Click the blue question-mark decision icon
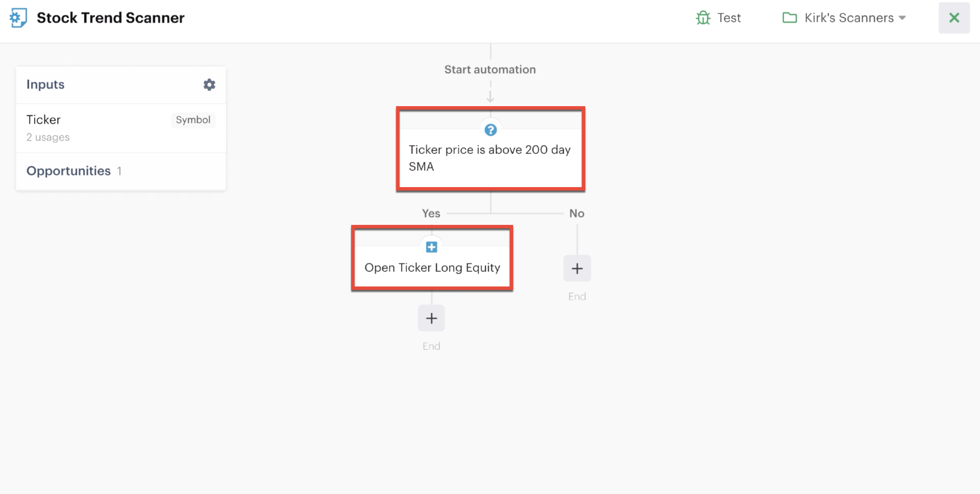 point(490,130)
